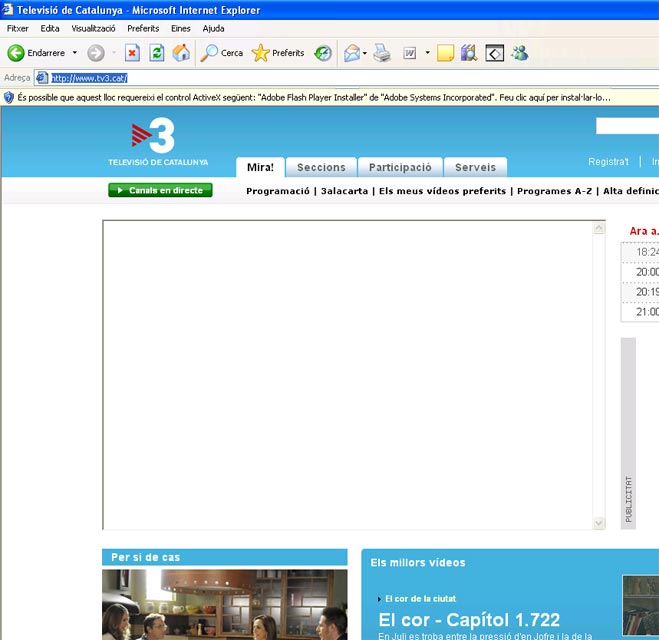The height and width of the screenshot is (640, 659).
Task: Click the 21:00 schedule entry
Action: [x=640, y=312]
